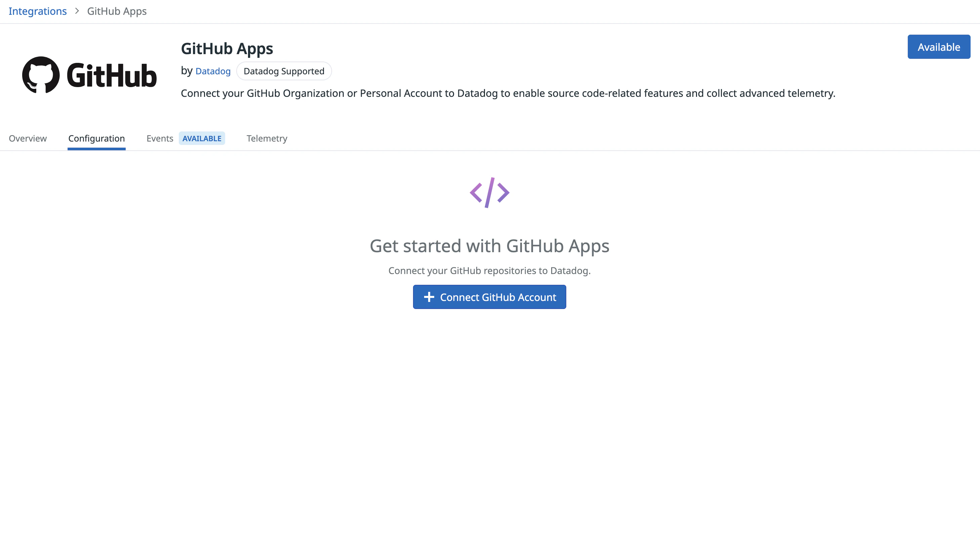Click the GitHub Apps page title
Viewport: 980px width, 540px height.
pyautogui.click(x=227, y=49)
